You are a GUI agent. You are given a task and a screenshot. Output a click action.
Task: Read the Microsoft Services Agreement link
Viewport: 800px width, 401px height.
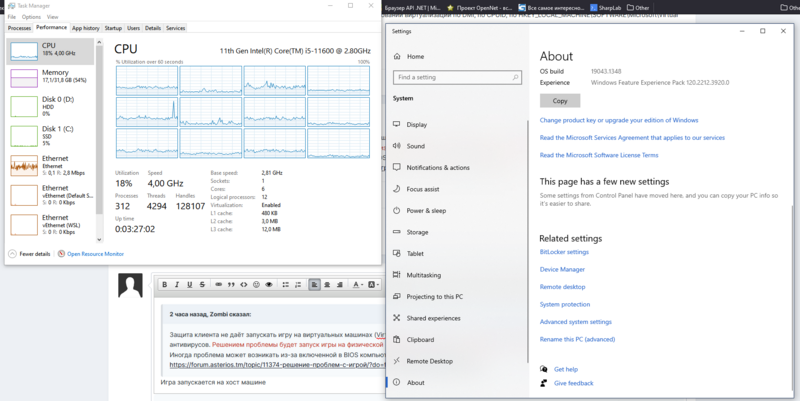point(632,138)
